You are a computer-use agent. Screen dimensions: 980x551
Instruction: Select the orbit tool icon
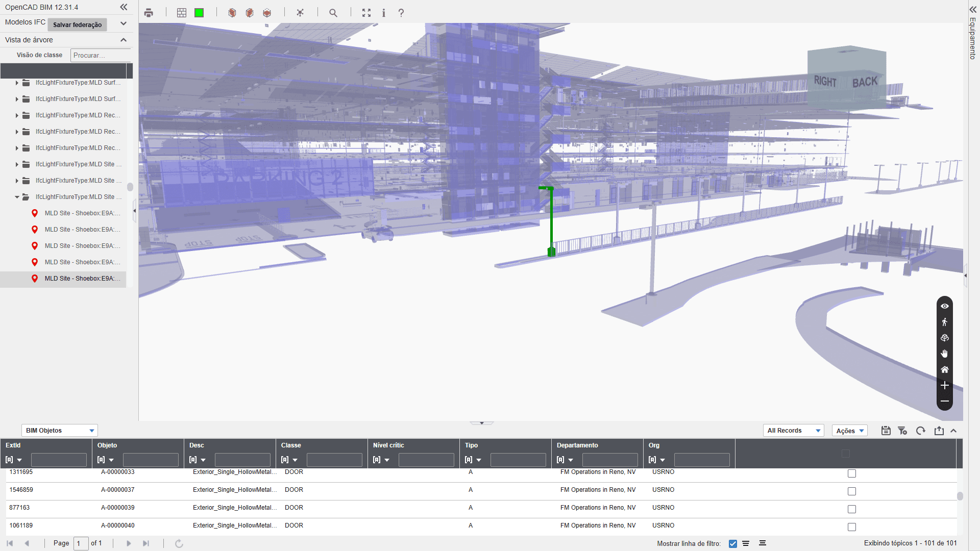[x=945, y=338]
